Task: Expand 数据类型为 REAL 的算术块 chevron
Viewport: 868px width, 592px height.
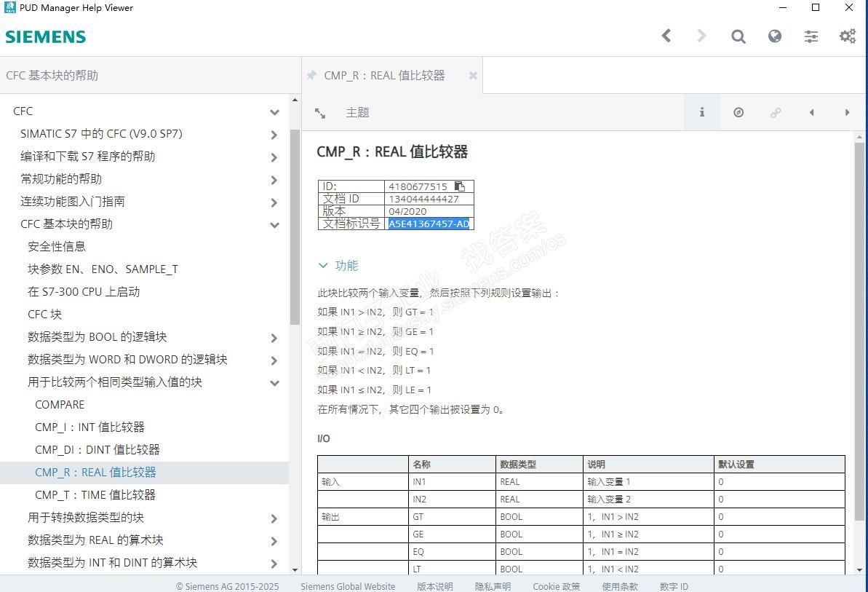Action: (274, 541)
